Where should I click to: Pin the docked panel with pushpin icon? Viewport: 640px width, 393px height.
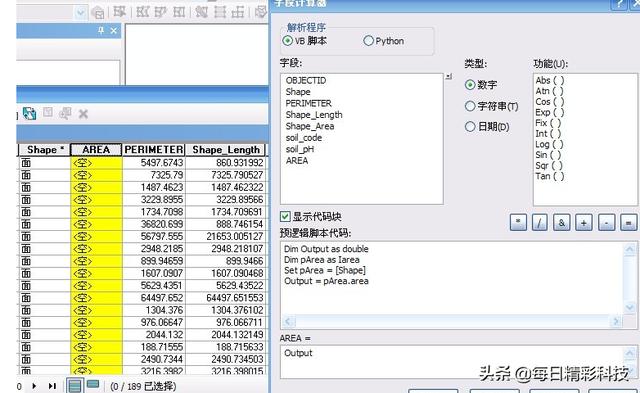101,31
